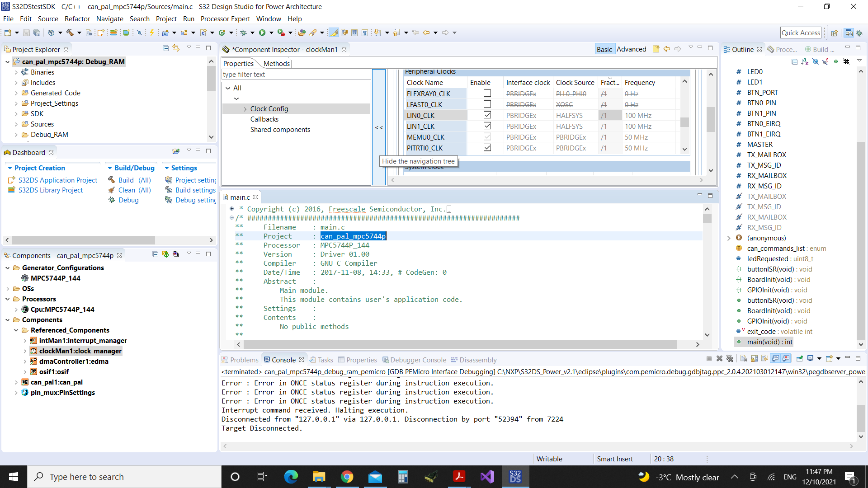868x488 pixels.
Task: Collapse all in Project Explorer
Action: pos(165,48)
